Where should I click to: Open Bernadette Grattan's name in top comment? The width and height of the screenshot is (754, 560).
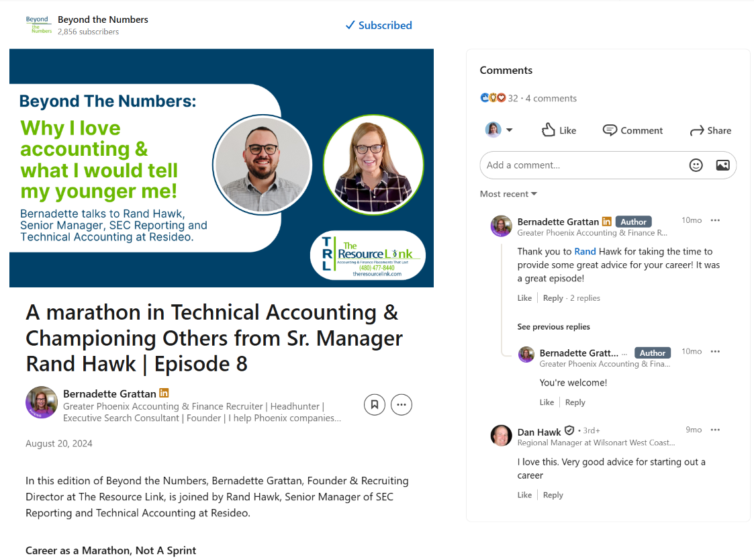[558, 222]
